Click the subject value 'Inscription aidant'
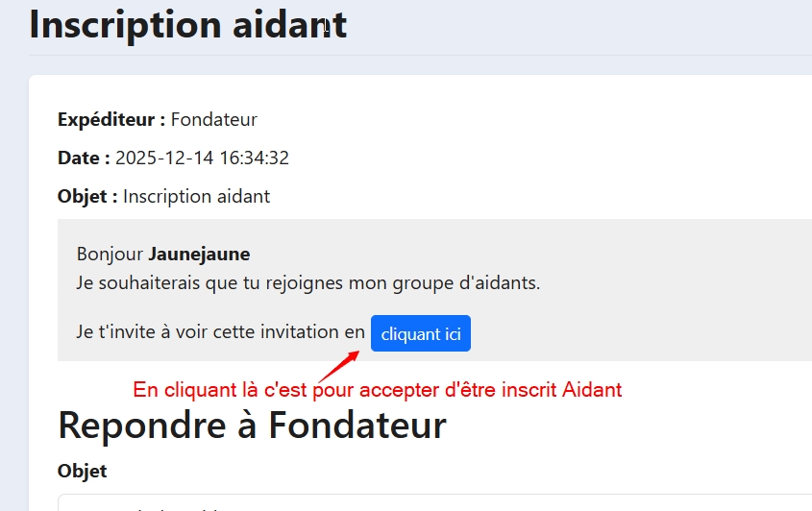Viewport: 812px width, 511px height. 197,197
